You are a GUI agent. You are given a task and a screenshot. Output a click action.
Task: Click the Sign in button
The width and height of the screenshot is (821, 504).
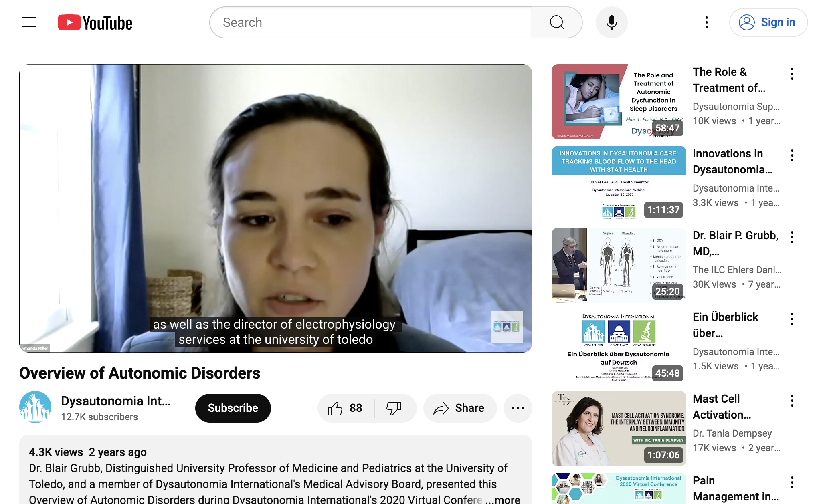(768, 22)
